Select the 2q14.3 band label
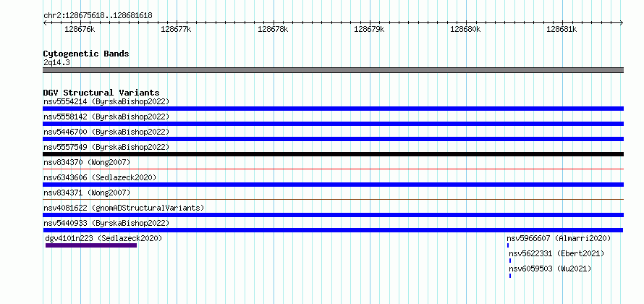 tap(56, 62)
